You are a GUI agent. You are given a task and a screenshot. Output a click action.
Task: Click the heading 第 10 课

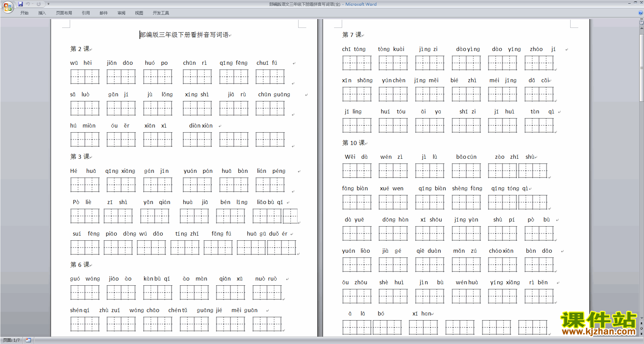(x=354, y=143)
